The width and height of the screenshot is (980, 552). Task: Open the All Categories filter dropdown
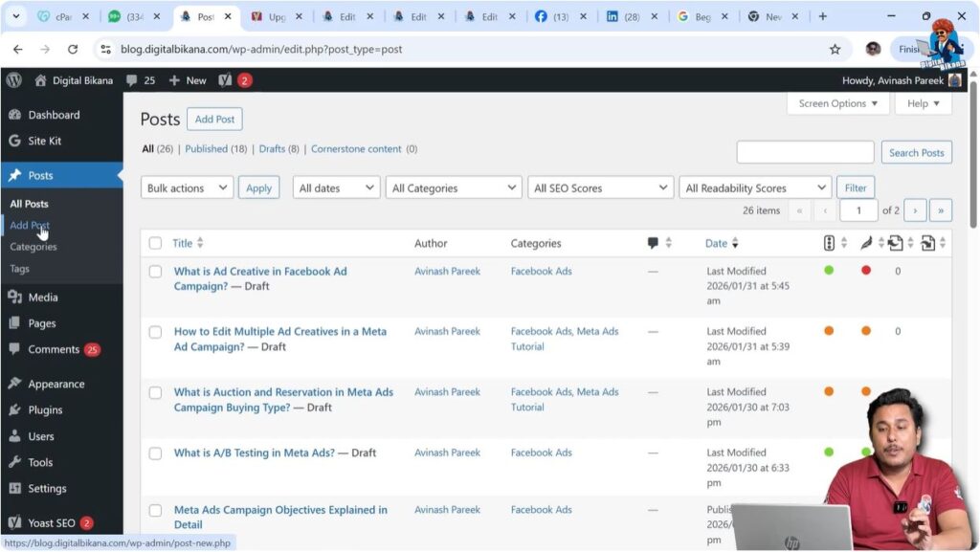click(453, 188)
